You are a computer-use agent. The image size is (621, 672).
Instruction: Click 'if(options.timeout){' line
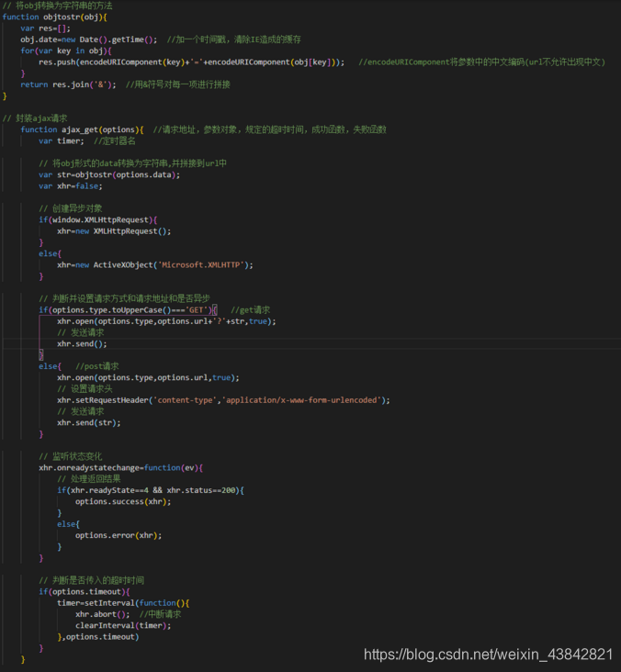tap(85, 592)
